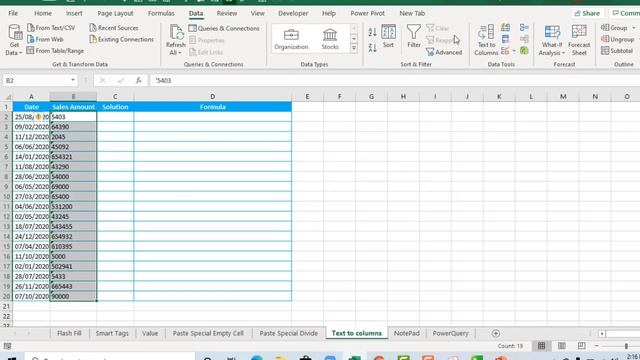Add a new sheet
This screenshot has width=640, height=360.
(496, 333)
